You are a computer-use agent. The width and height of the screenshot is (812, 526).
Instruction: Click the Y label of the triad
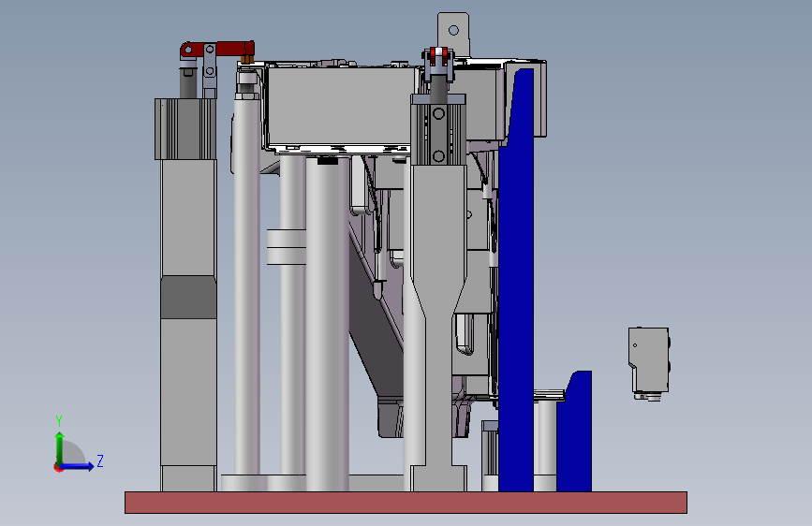[x=59, y=421]
